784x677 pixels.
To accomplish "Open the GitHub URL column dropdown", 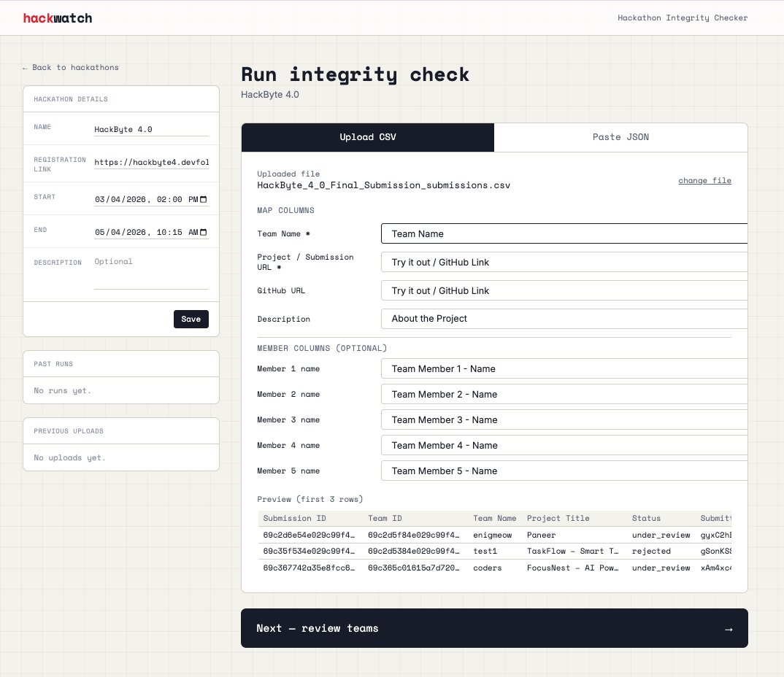I will pos(564,291).
